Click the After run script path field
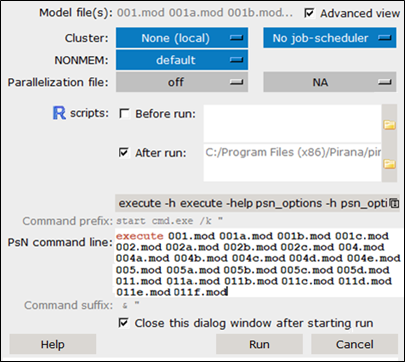The image size is (405, 362). coord(292,163)
